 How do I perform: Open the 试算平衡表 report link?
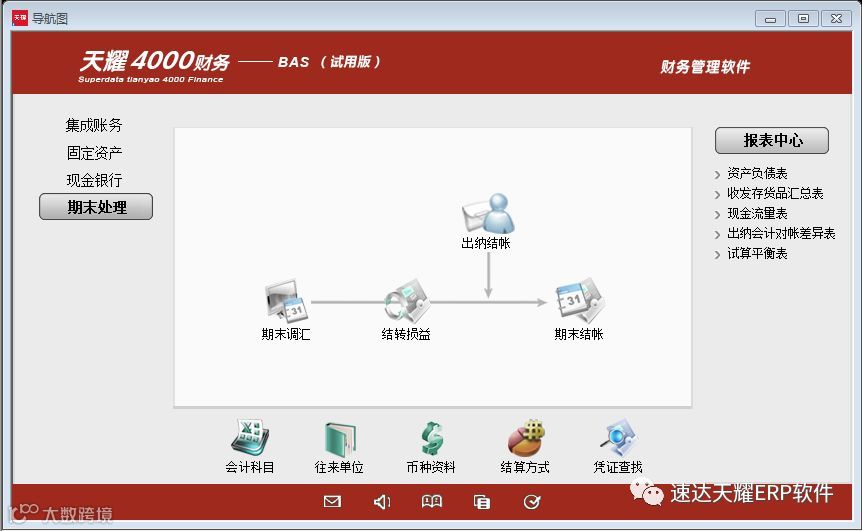tap(757, 253)
